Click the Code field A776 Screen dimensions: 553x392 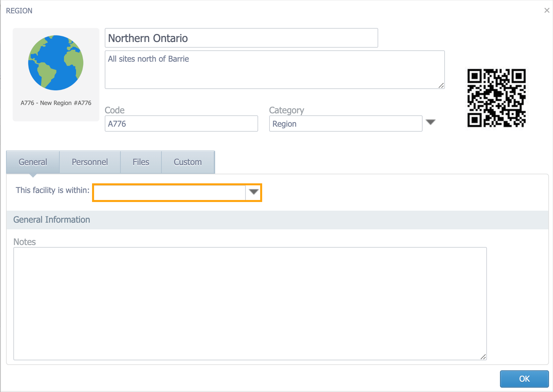[181, 124]
